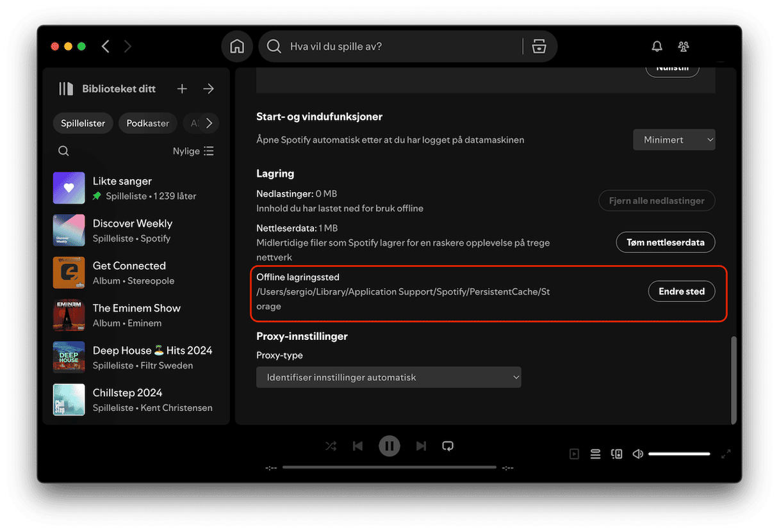Open Discover Weekly playlist
Image resolution: width=779 pixels, height=532 pixels.
pos(136,230)
